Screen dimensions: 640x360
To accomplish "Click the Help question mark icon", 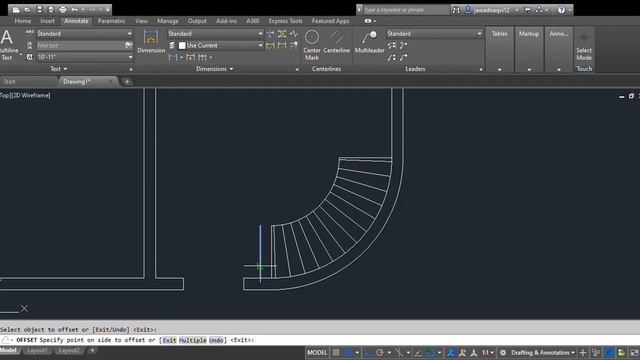I will [561, 9].
